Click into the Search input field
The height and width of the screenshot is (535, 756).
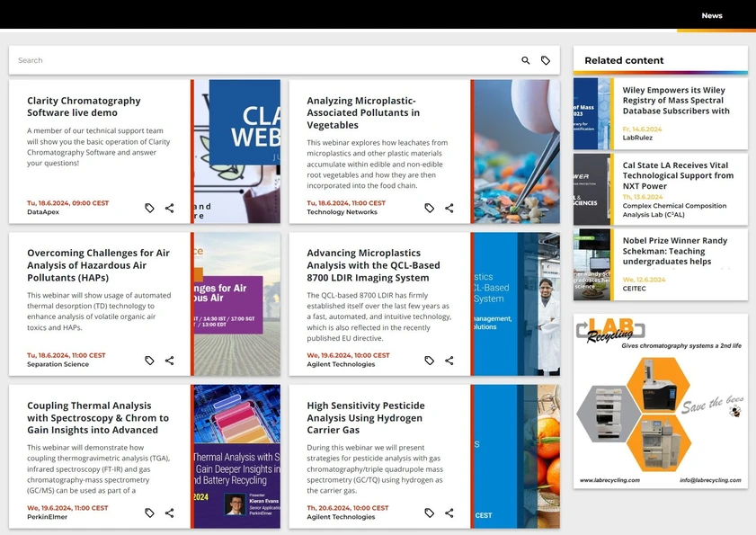pyautogui.click(x=265, y=60)
